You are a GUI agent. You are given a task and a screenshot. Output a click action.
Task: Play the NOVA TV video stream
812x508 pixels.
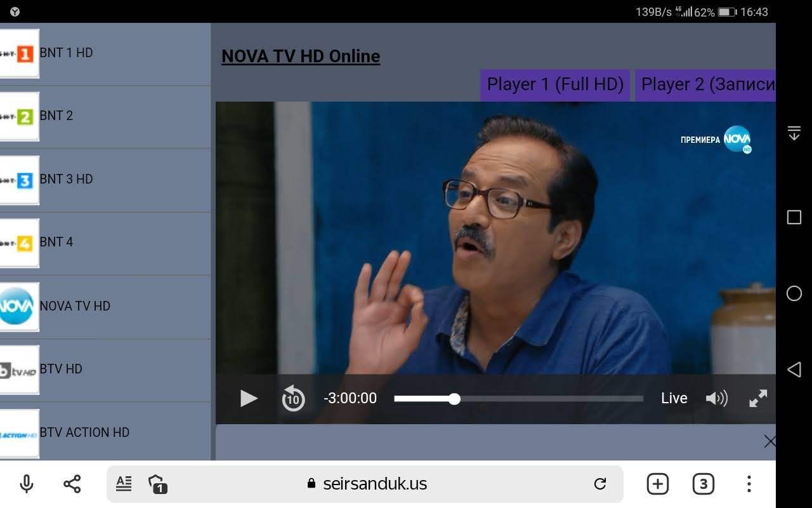pos(249,398)
